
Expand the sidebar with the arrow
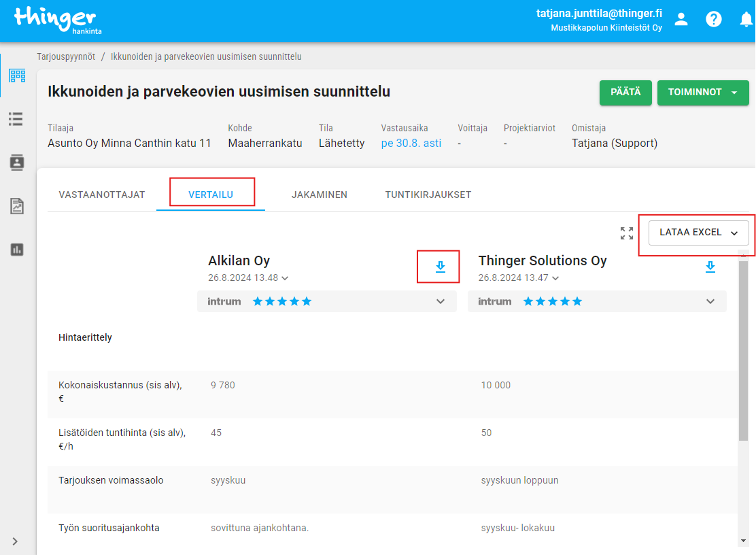(15, 541)
